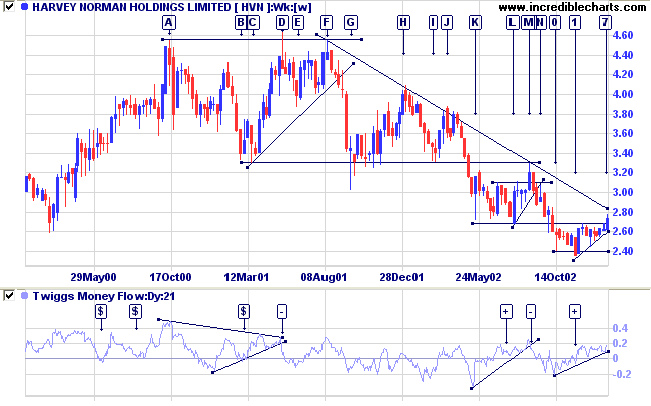Select caption marker E

[297, 22]
